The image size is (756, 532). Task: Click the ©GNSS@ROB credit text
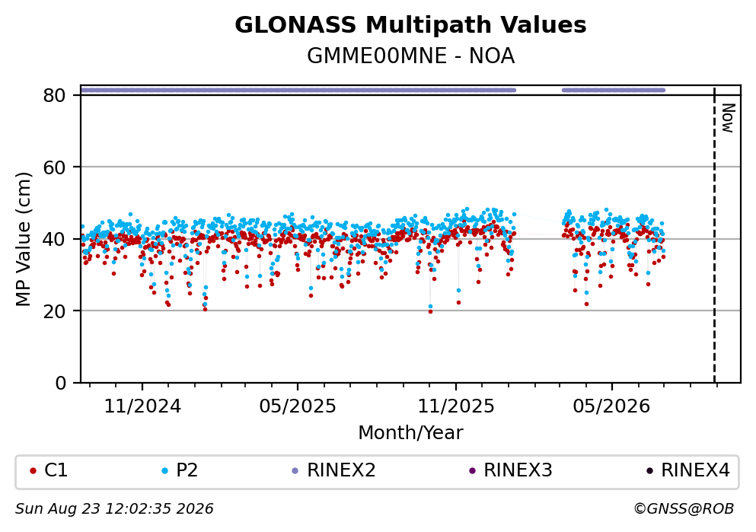(684, 509)
